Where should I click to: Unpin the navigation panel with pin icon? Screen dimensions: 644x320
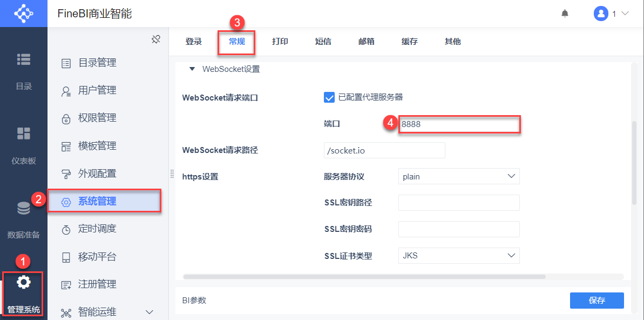click(x=155, y=39)
